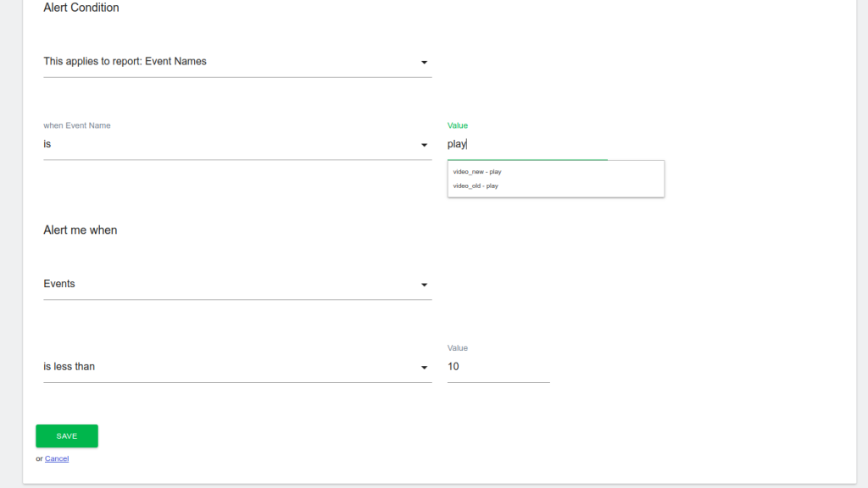Open the report selector dropdown arrow

coord(424,62)
